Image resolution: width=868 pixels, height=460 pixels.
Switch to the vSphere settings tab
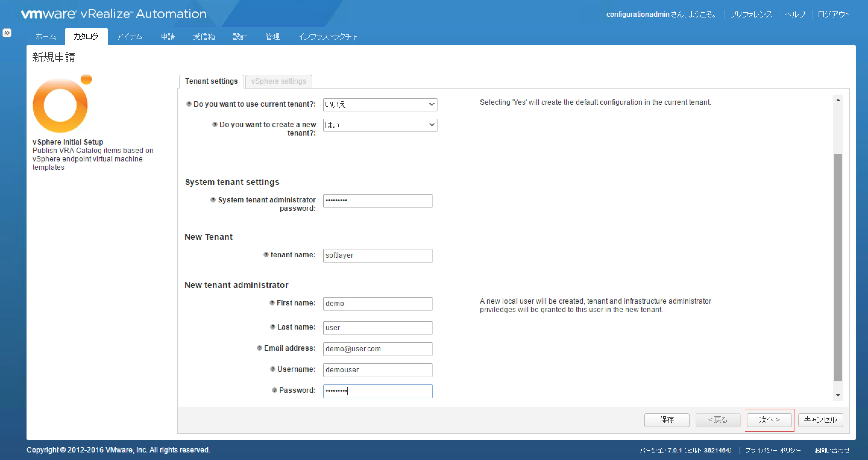point(278,81)
